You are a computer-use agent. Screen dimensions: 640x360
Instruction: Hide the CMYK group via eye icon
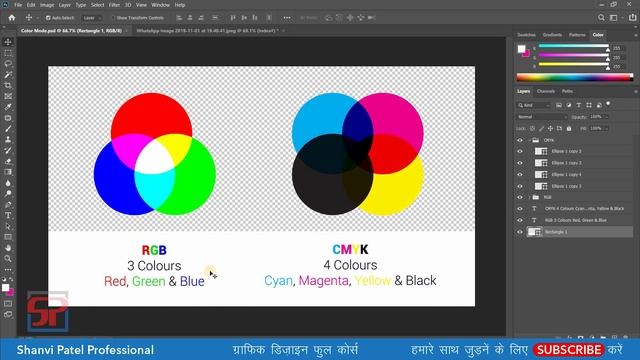(520, 140)
